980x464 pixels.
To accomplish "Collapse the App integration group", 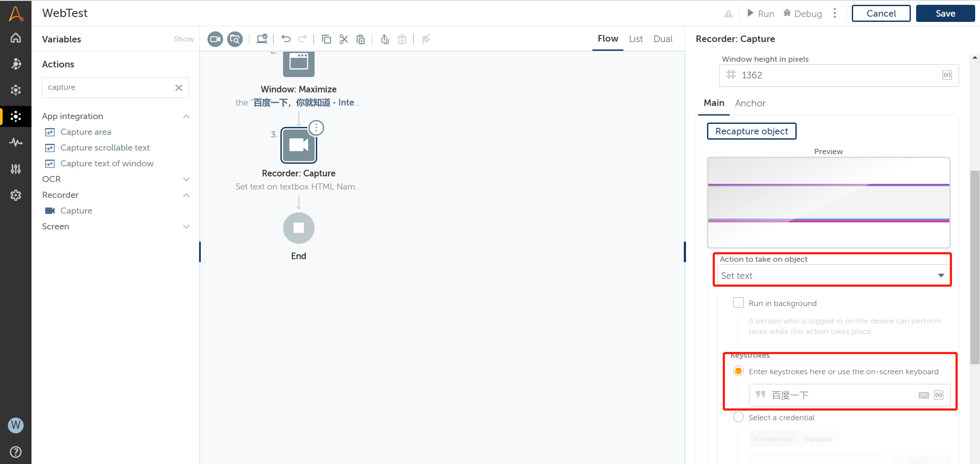I will pos(186,116).
